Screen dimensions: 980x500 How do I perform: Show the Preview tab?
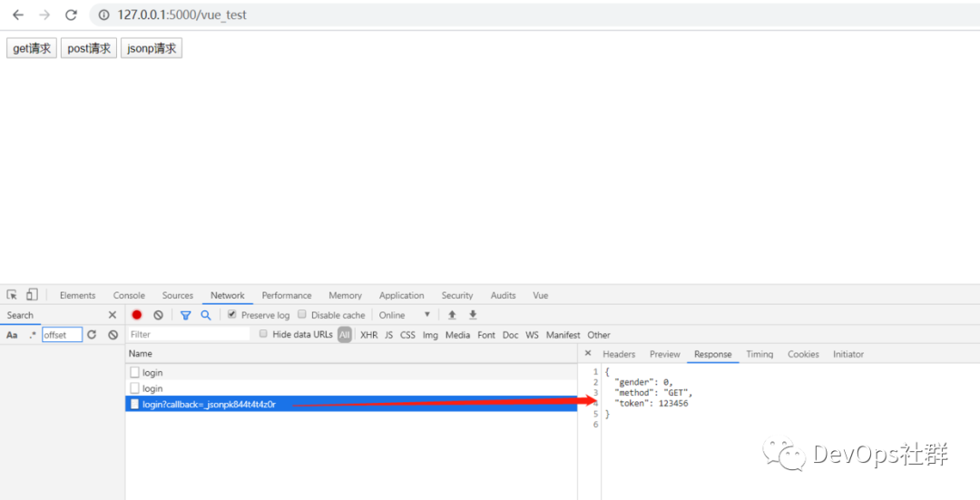coord(664,354)
